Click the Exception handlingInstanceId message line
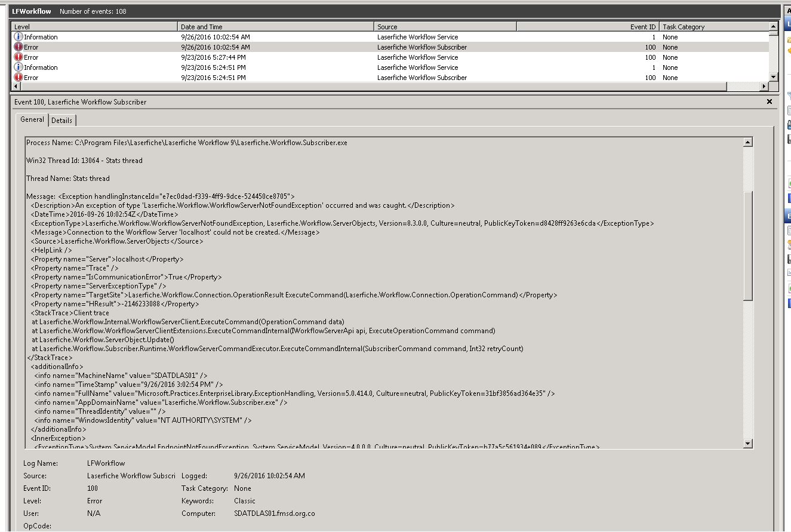The image size is (791, 532). (161, 196)
